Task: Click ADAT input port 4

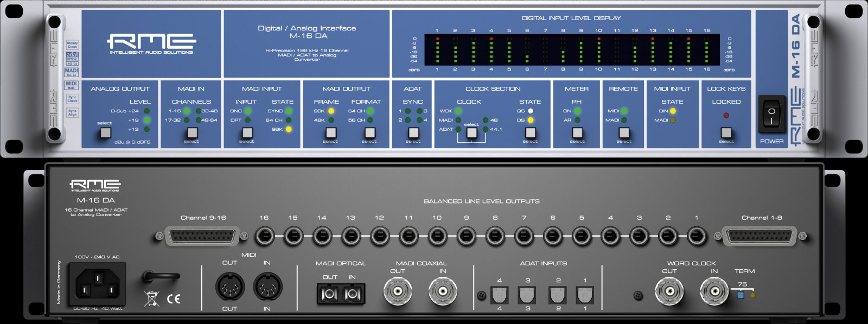Action: (x=500, y=295)
